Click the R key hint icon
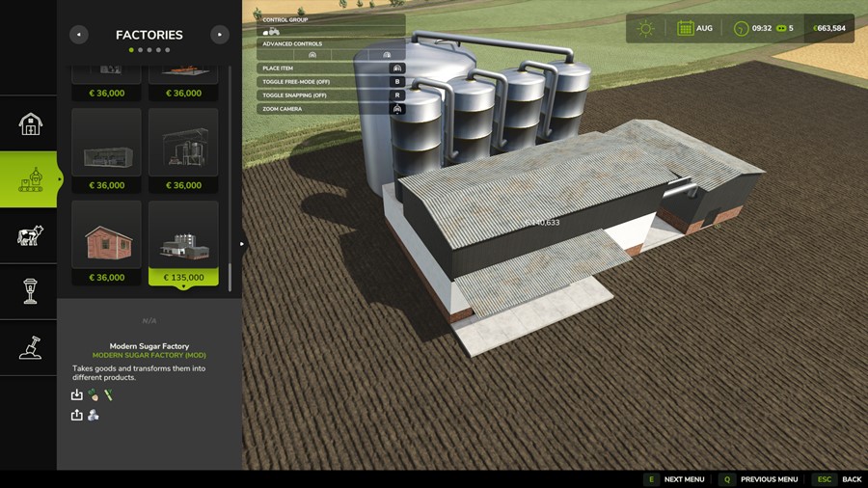Screen dimensions: 868x488 coord(397,95)
